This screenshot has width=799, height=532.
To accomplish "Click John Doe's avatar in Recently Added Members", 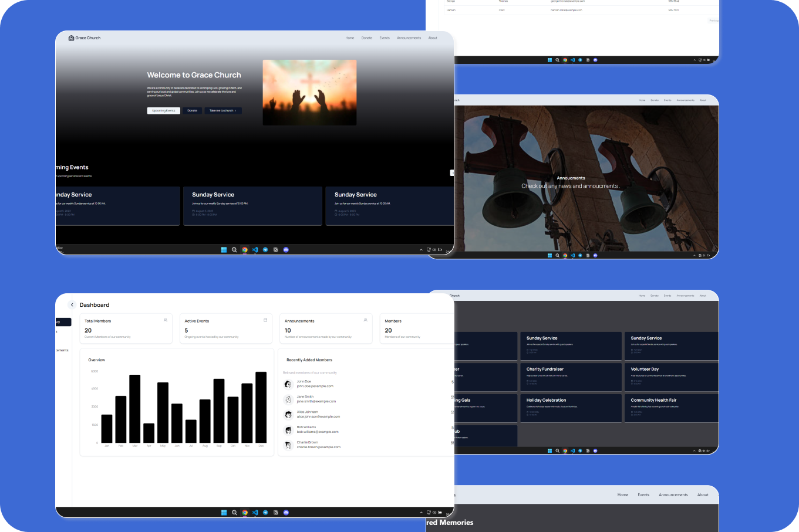I will 288,384.
